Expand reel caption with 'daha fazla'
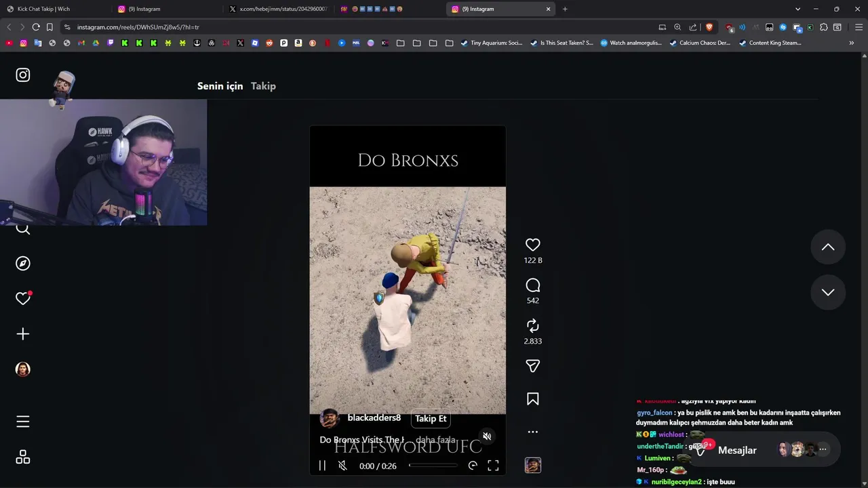868x488 pixels. click(x=435, y=440)
